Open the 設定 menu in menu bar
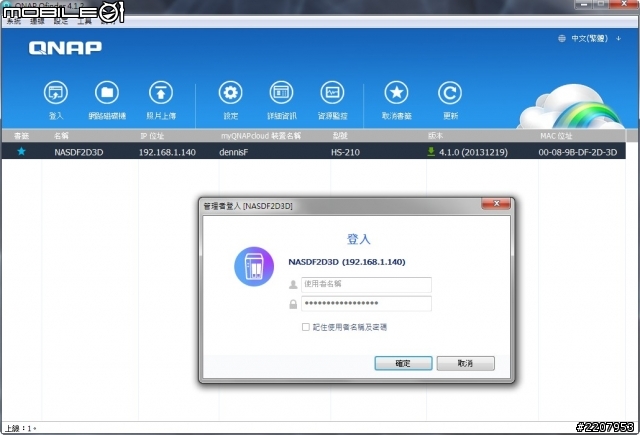 click(x=61, y=21)
